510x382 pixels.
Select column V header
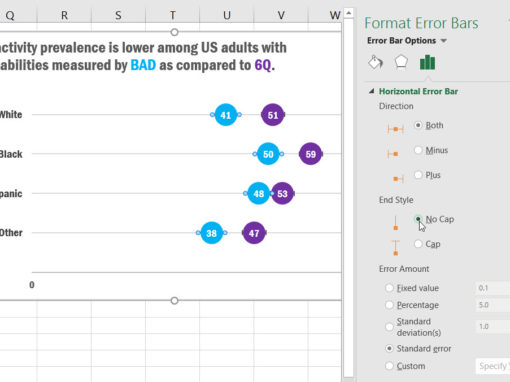click(281, 15)
